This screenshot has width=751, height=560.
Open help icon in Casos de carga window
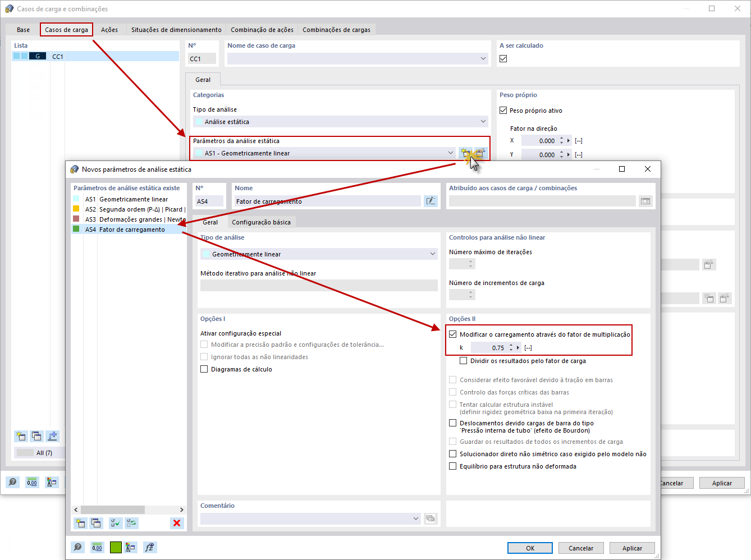(12, 482)
